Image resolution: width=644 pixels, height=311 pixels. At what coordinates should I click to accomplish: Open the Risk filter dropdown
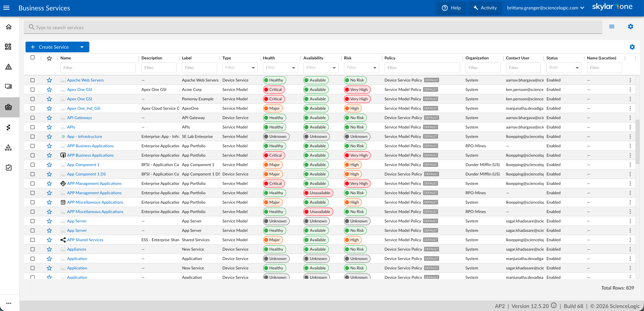click(361, 68)
